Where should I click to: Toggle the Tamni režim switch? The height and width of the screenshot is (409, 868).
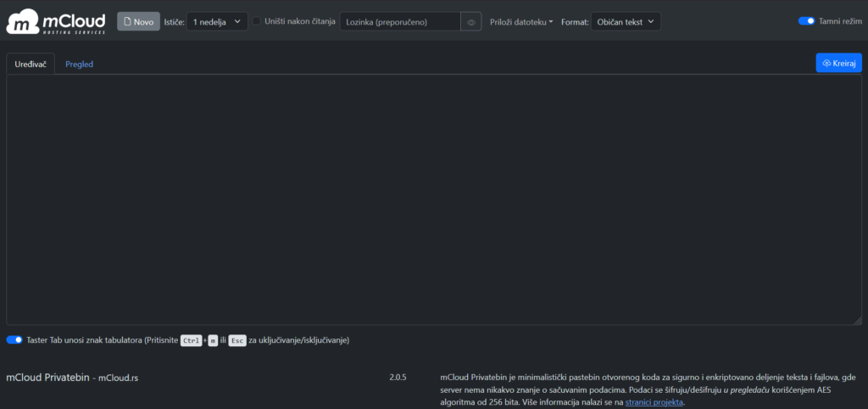pyautogui.click(x=807, y=21)
